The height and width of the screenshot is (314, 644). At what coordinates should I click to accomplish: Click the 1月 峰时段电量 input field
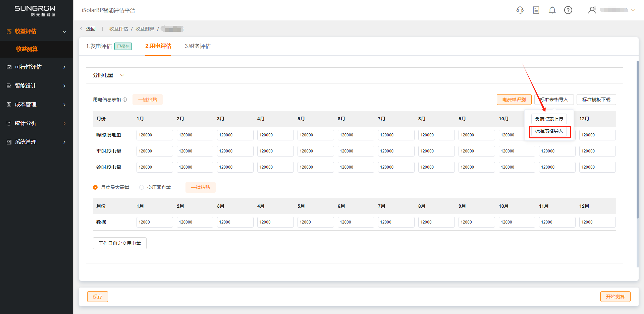click(x=154, y=135)
